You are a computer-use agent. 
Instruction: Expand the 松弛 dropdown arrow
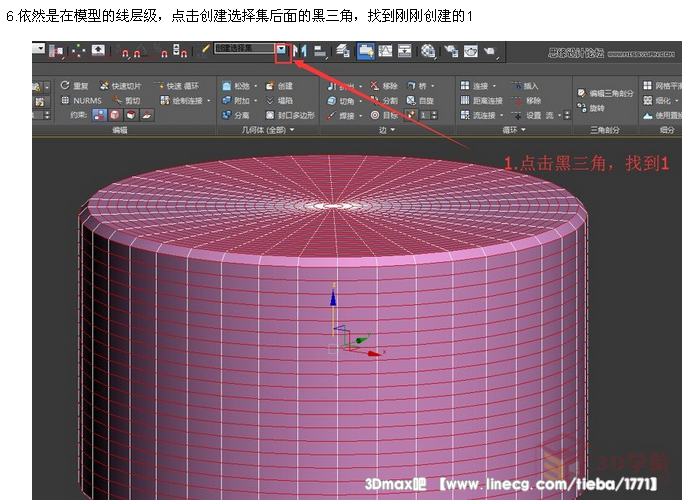coord(256,86)
